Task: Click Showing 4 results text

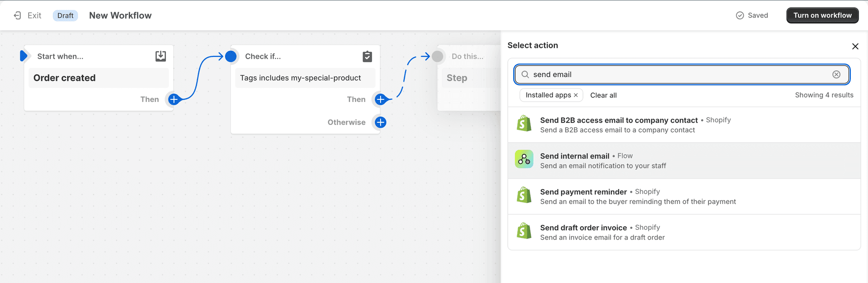Action: coord(824,95)
